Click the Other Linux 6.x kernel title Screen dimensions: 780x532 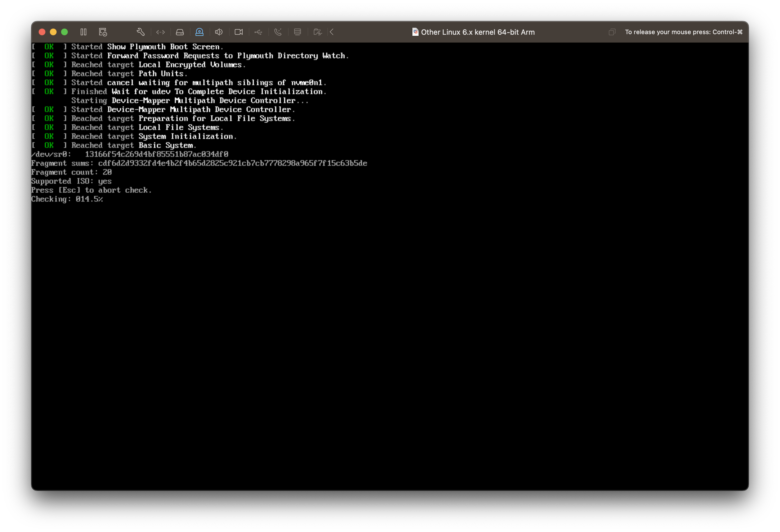point(478,32)
